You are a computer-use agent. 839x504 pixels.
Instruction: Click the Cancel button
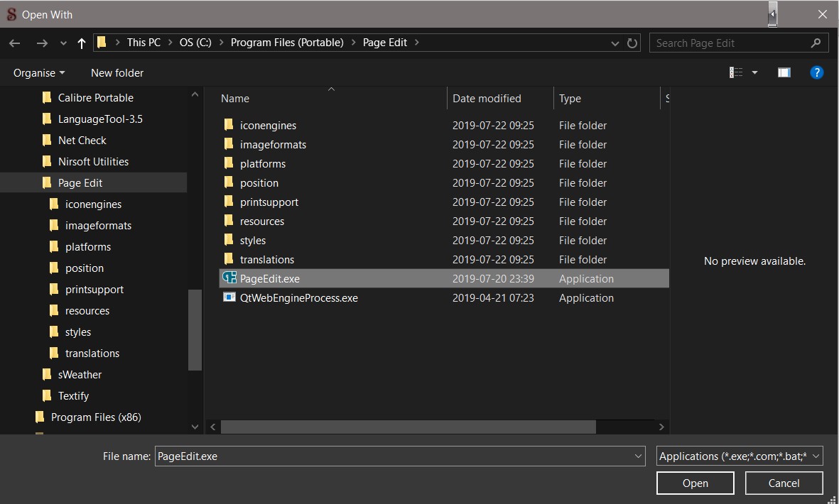coord(784,483)
